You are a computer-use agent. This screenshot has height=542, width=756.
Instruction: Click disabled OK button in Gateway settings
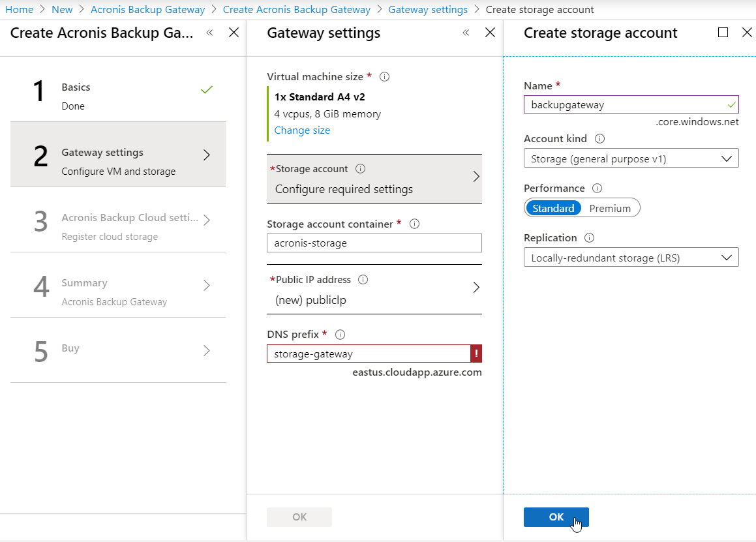click(x=299, y=517)
